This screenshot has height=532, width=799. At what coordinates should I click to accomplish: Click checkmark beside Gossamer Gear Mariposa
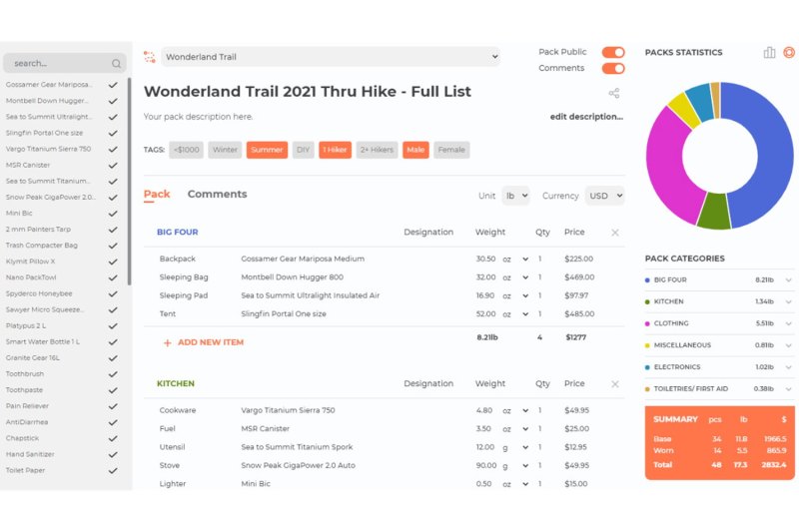(x=113, y=85)
